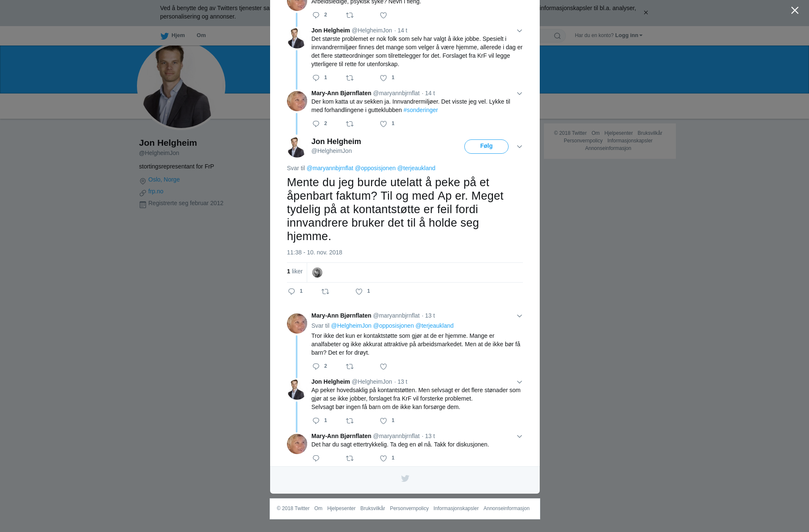Reply to the tweet 'Tror ikke det kun er kontaktstøtte'
The width and height of the screenshot is (809, 532).
click(x=316, y=366)
